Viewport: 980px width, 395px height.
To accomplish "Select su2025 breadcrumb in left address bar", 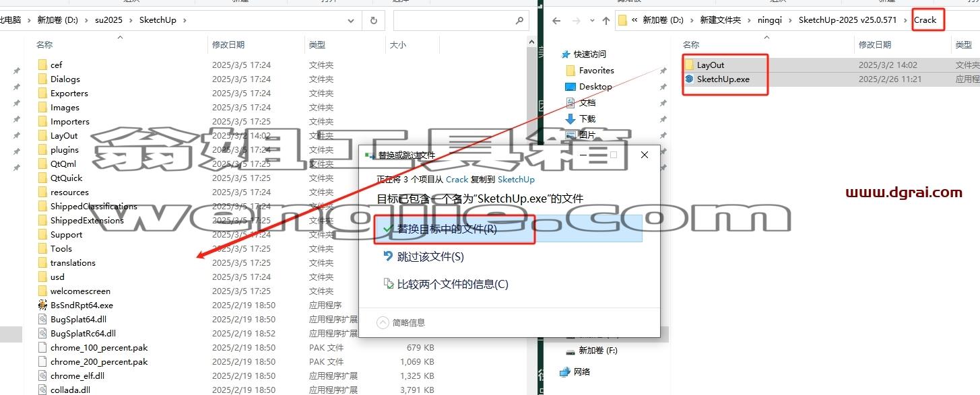I will pos(108,20).
